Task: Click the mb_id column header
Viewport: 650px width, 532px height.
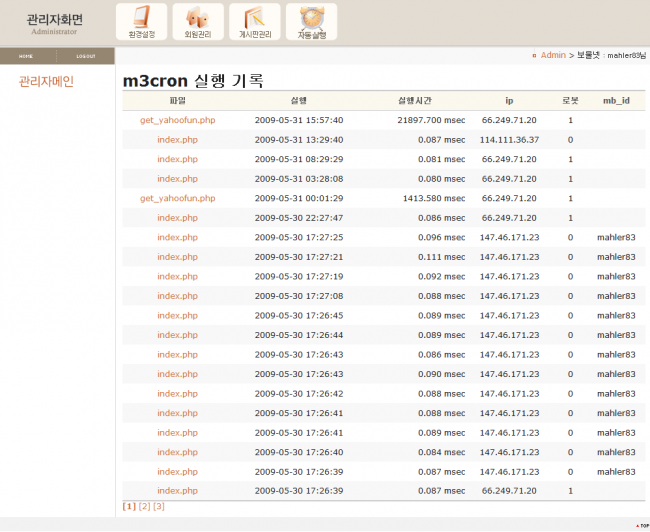Action: click(616, 101)
